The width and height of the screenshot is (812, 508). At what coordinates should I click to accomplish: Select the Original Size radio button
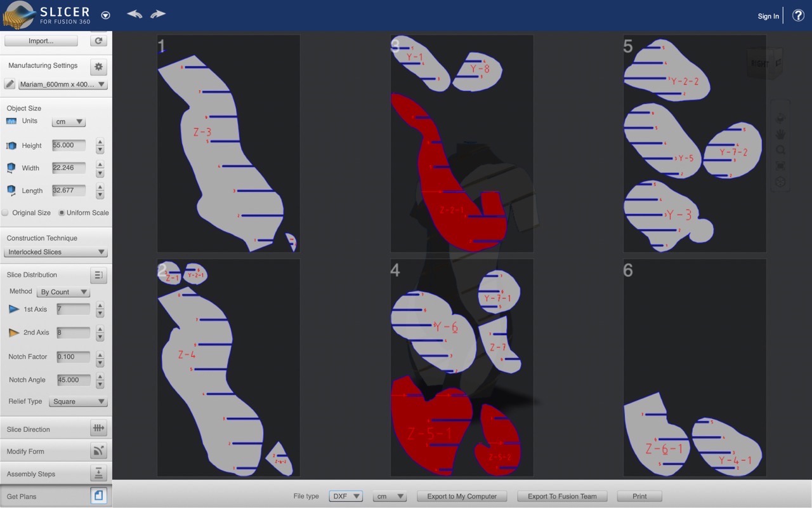pyautogui.click(x=5, y=213)
